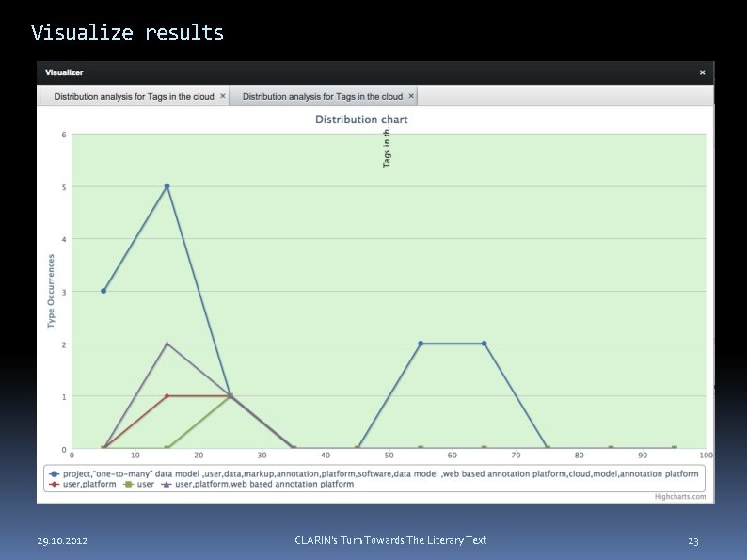Click the 'Type Occurrences' axis label
This screenshot has height=560, width=747.
[51, 291]
